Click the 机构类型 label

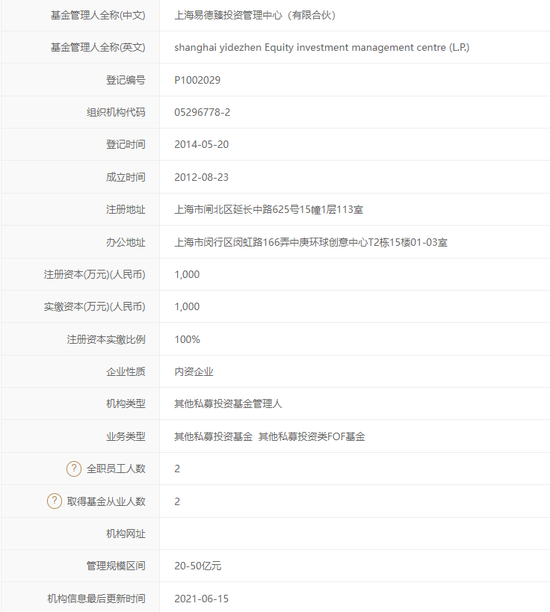(x=126, y=404)
